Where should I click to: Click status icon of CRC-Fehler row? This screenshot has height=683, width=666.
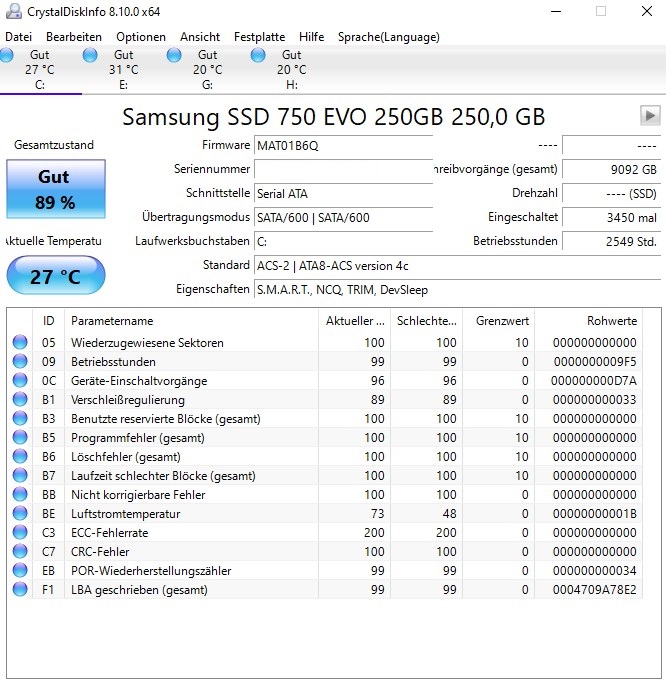coord(20,551)
